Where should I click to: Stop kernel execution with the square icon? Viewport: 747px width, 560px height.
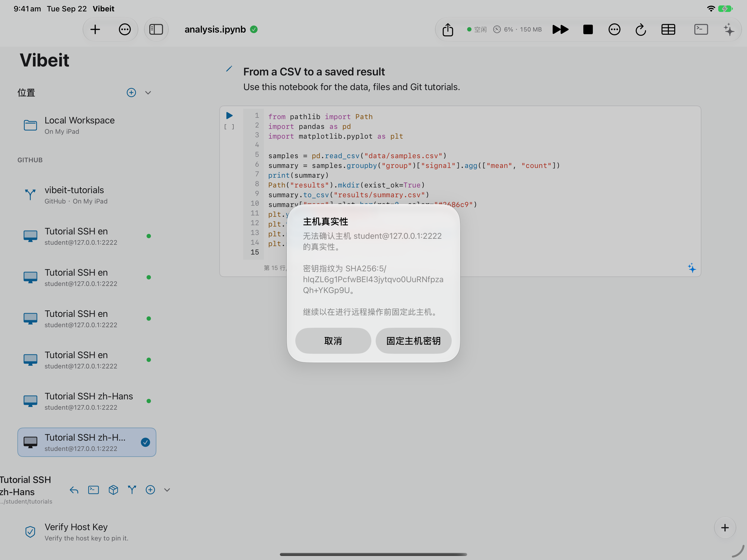tap(588, 29)
